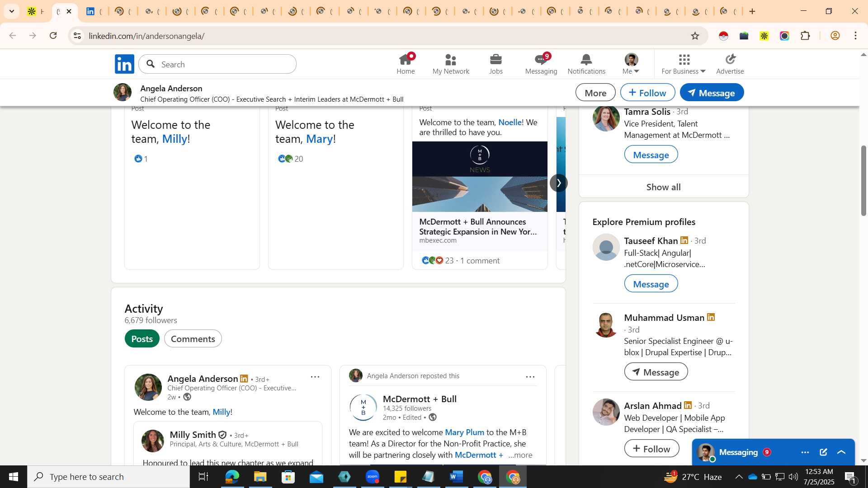868x488 pixels.
Task: Open the Advertise link
Action: click(730, 64)
